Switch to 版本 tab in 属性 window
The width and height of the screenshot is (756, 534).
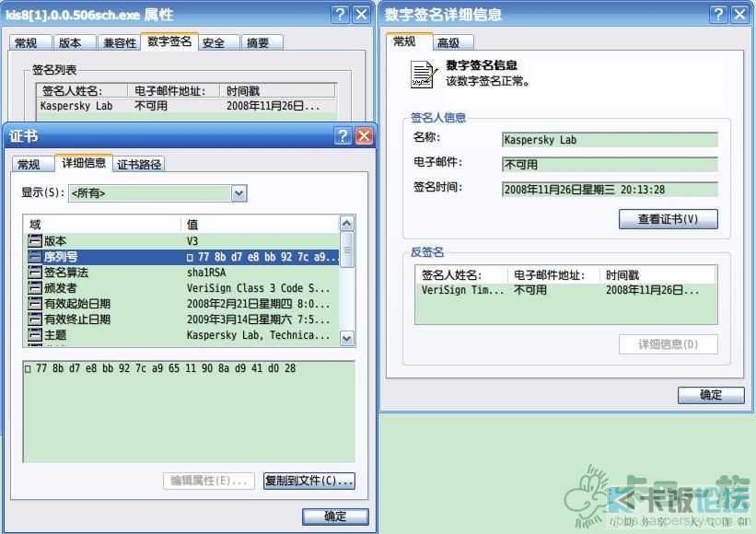coord(75,43)
